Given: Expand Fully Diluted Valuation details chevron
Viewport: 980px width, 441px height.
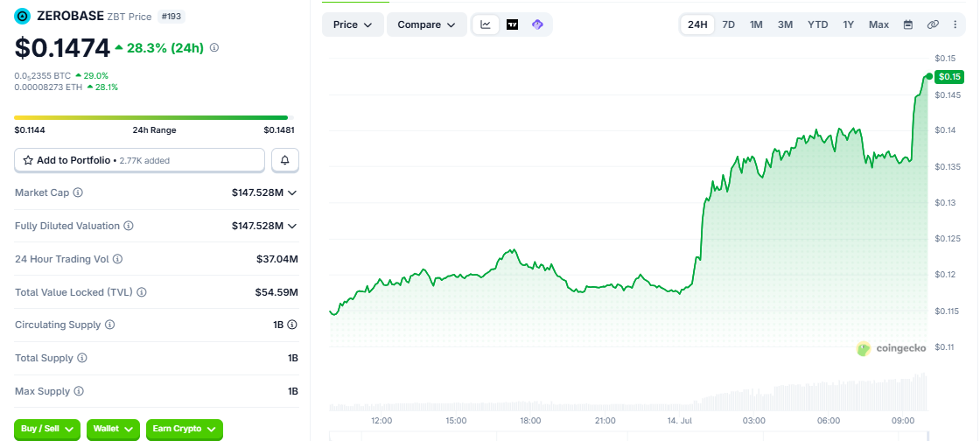Looking at the screenshot, I should (292, 226).
